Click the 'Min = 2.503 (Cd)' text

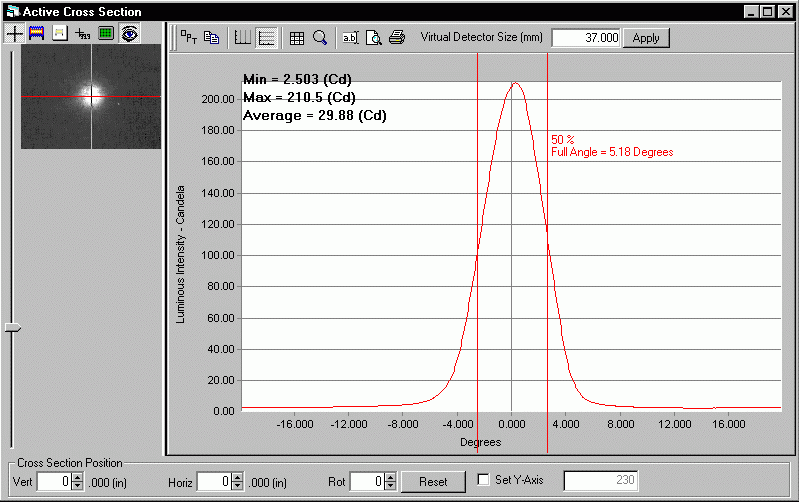click(x=297, y=80)
